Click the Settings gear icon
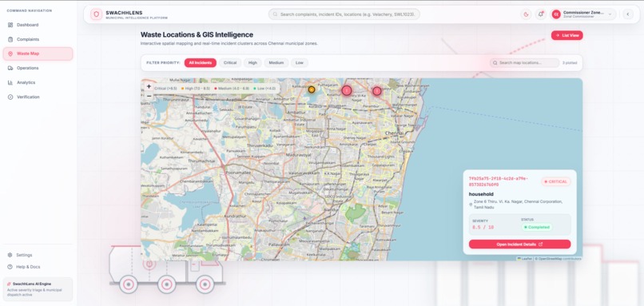The height and width of the screenshot is (306, 644). pos(10,255)
